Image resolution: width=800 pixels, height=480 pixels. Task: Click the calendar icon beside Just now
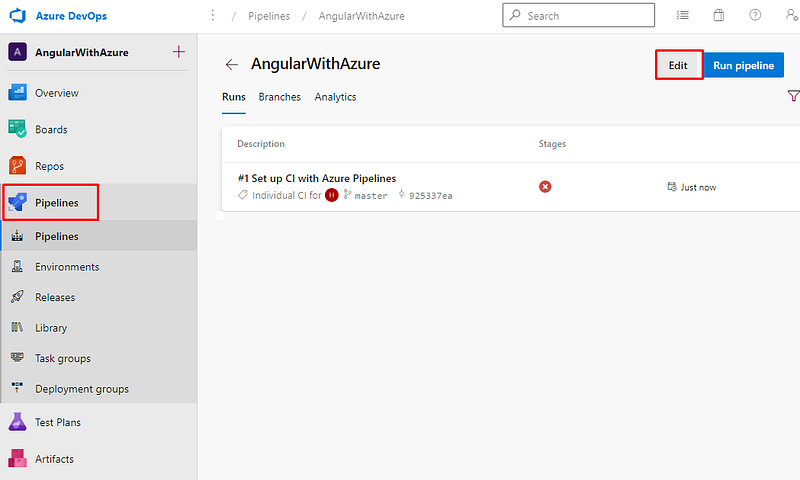click(671, 187)
